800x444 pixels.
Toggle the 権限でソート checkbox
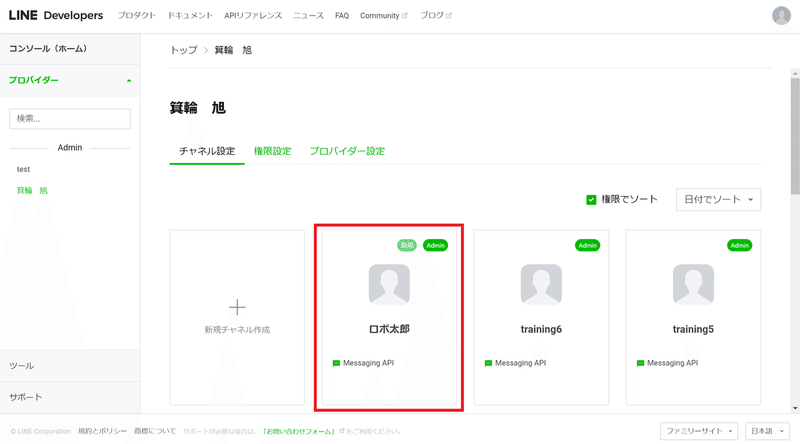point(591,200)
